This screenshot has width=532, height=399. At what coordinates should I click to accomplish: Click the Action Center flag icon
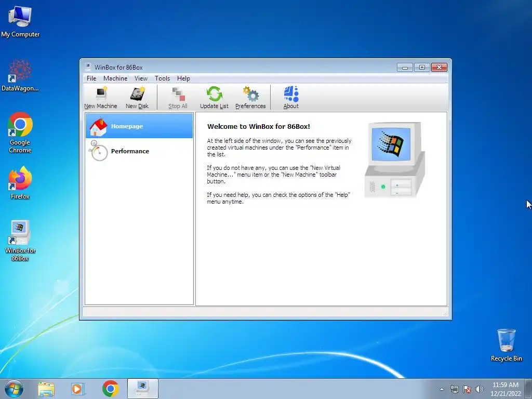coord(467,389)
